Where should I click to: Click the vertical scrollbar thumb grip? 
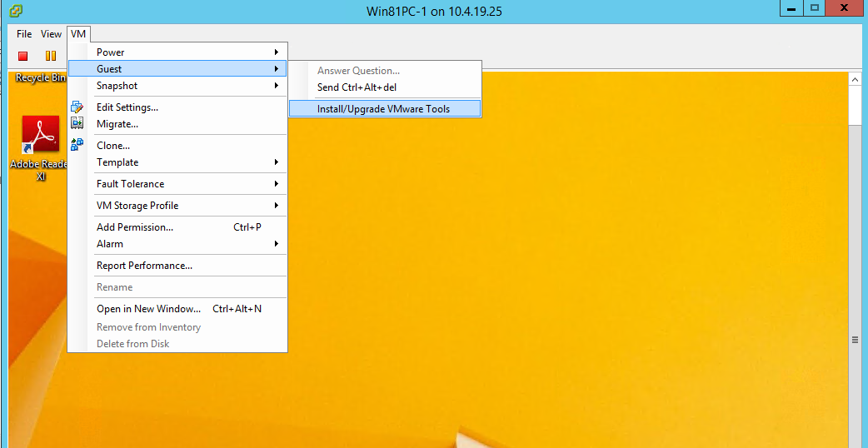click(855, 340)
